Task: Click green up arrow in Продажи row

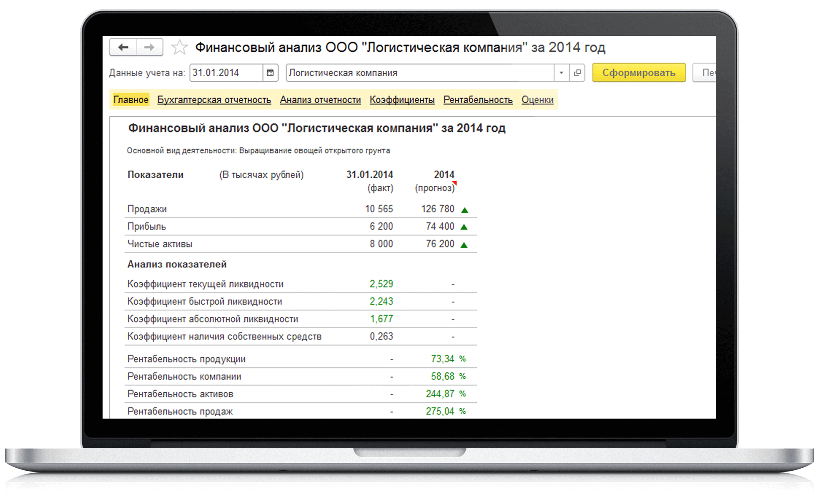Action: click(464, 210)
